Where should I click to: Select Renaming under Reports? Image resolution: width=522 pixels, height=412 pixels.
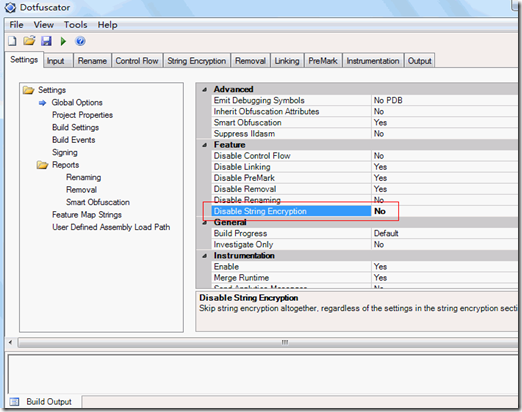(83, 177)
